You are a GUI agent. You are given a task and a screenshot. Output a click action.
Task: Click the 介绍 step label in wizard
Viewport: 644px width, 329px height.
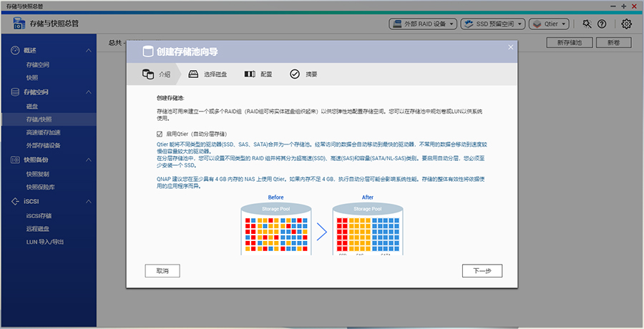(x=165, y=74)
